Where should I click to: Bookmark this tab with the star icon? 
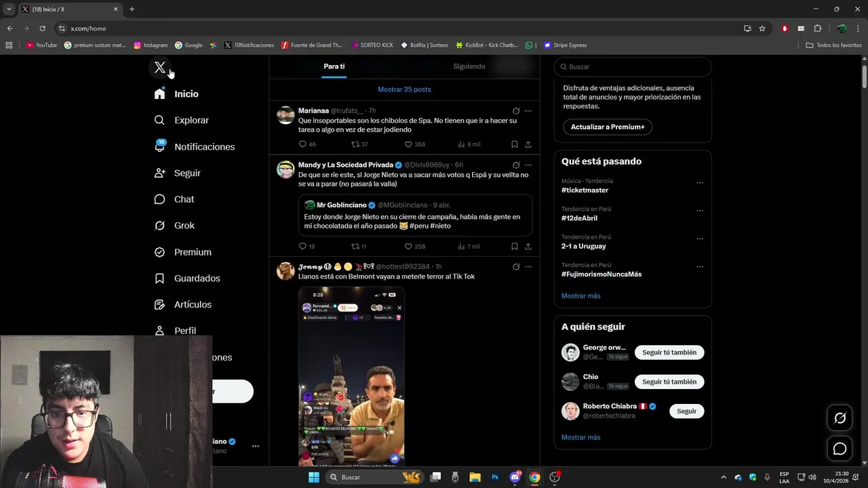pyautogui.click(x=762, y=28)
